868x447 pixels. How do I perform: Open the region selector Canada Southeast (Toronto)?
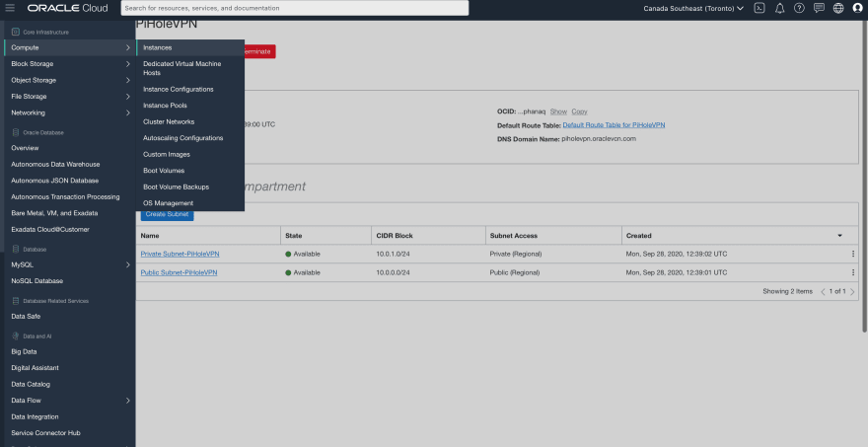pos(693,8)
